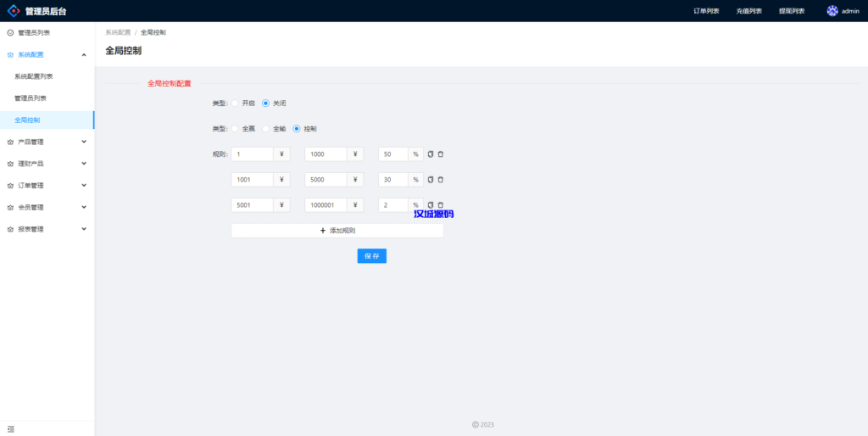Click the trash icon on the 5001 rule row
Image resolution: width=868 pixels, height=436 pixels.
[x=441, y=205]
